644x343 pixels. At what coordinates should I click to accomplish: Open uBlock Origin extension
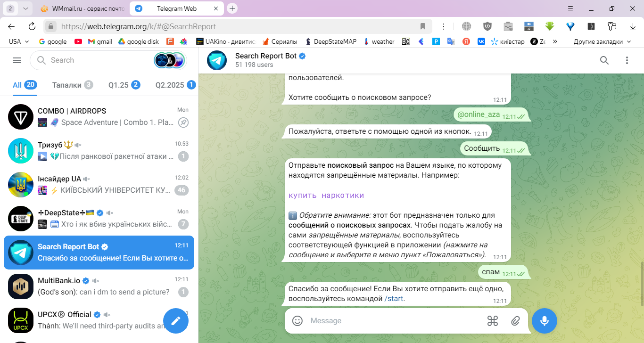[487, 26]
